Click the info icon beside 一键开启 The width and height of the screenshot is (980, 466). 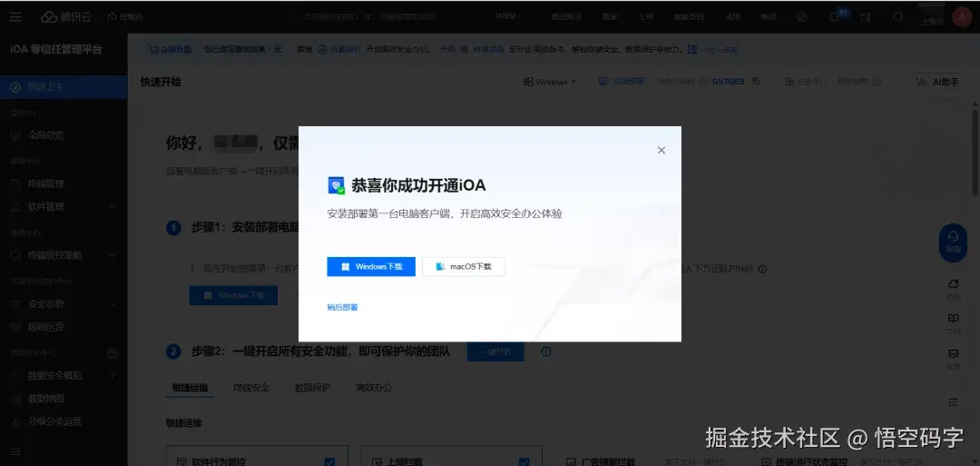545,352
